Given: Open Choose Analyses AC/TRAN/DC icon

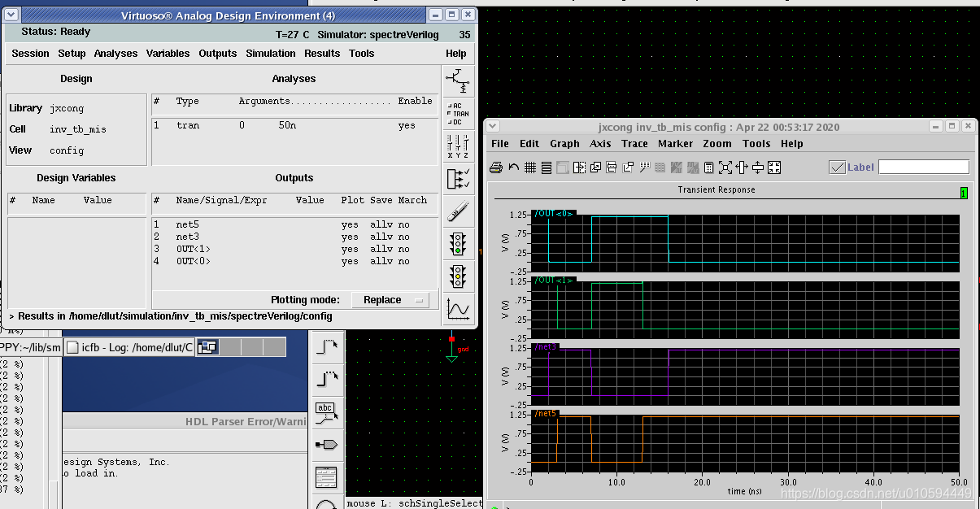Looking at the screenshot, I should point(459,113).
